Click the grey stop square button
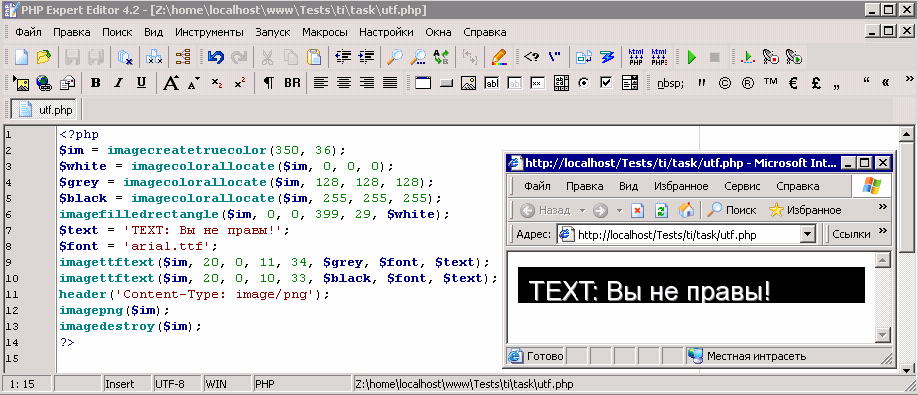The image size is (918, 395). (714, 57)
